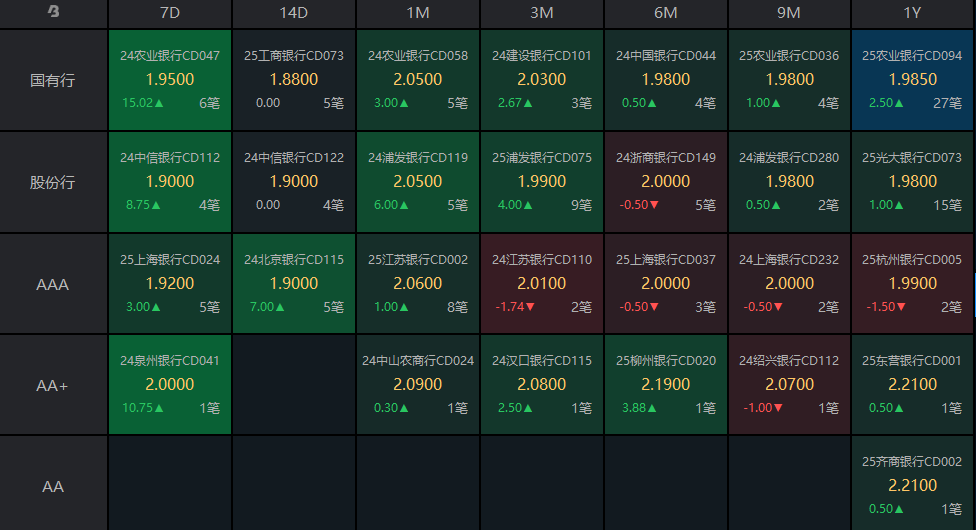Click the 15笔 count in 25光大银行CD073
Viewport: 976px width, 530px height.
[947, 205]
